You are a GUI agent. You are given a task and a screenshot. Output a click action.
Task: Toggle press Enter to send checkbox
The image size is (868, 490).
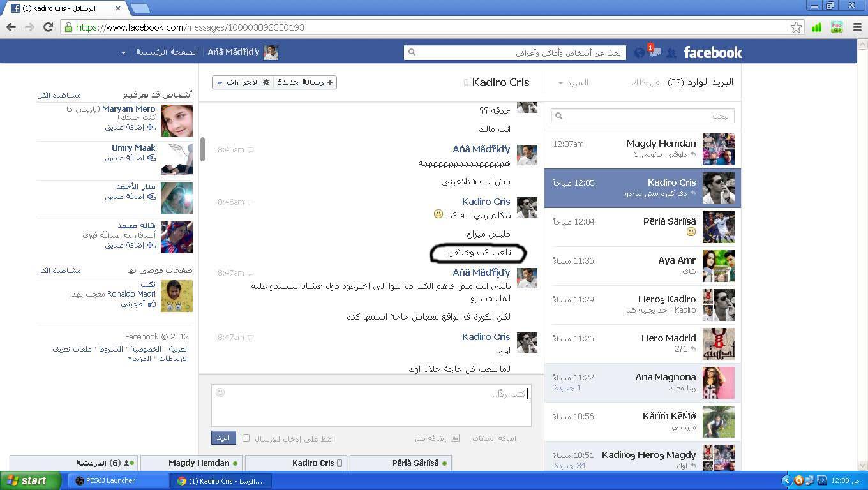246,438
